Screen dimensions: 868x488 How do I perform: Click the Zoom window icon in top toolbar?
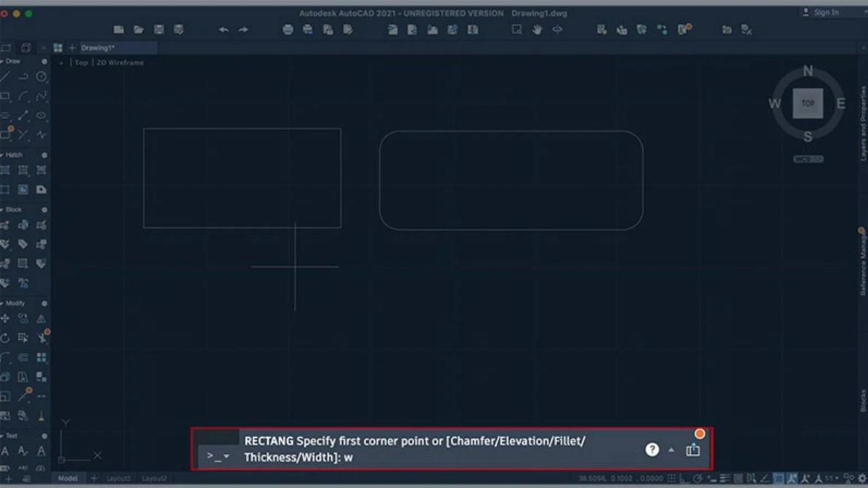click(516, 29)
